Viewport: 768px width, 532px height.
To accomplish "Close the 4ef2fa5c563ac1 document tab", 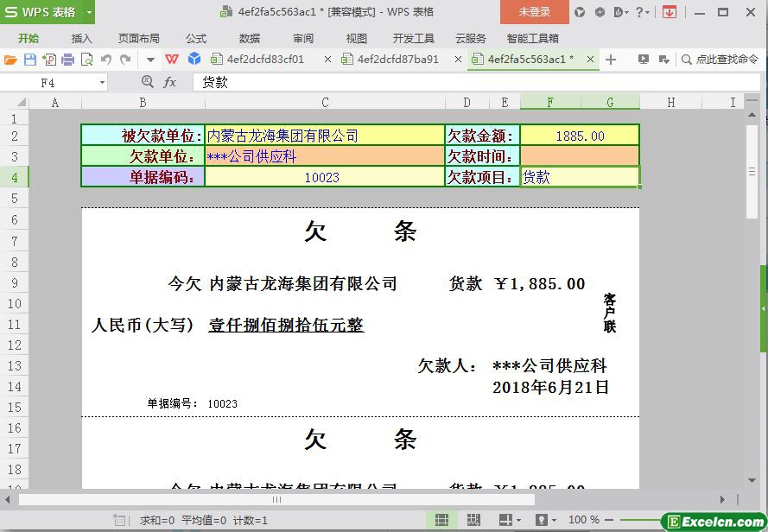I will 590,60.
